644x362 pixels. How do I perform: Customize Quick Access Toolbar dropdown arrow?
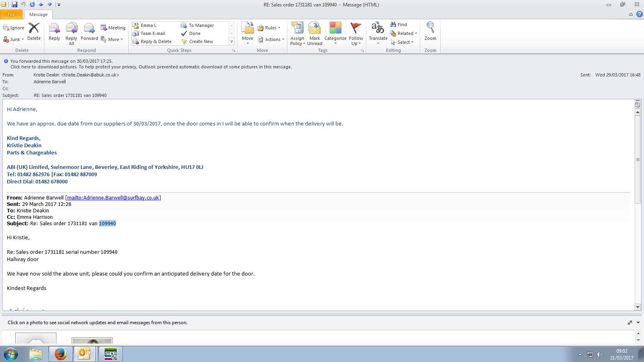click(x=59, y=5)
